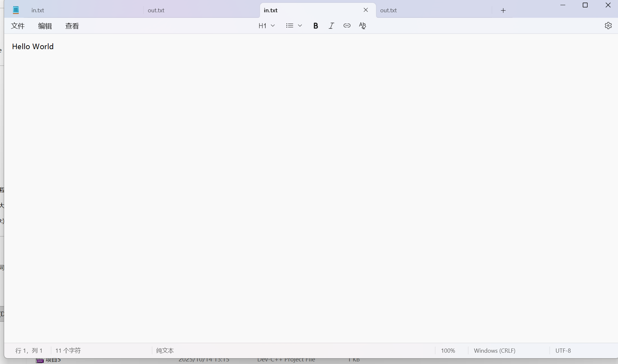
Task: Select the out.txt tab beside the plus button
Action: [434, 10]
